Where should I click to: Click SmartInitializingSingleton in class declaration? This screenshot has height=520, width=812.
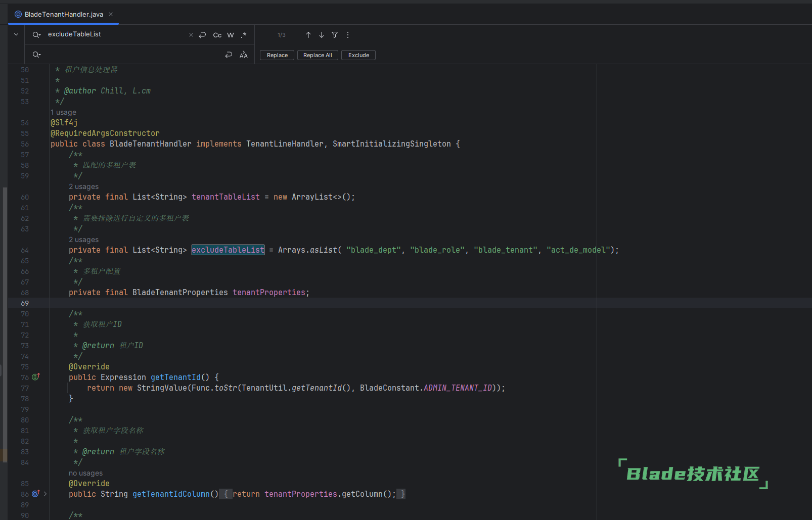[392, 144]
